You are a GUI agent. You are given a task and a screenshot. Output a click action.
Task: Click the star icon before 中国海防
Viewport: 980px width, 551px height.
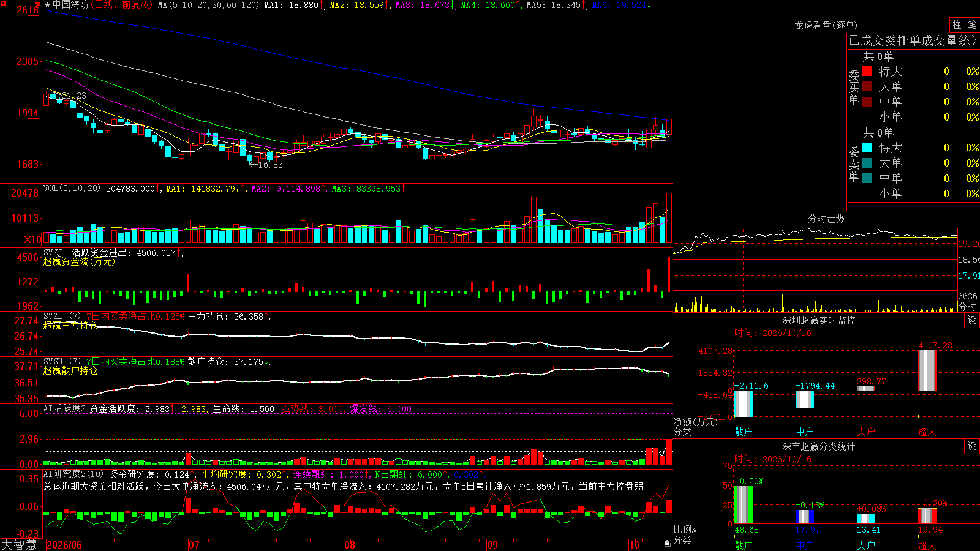[48, 5]
